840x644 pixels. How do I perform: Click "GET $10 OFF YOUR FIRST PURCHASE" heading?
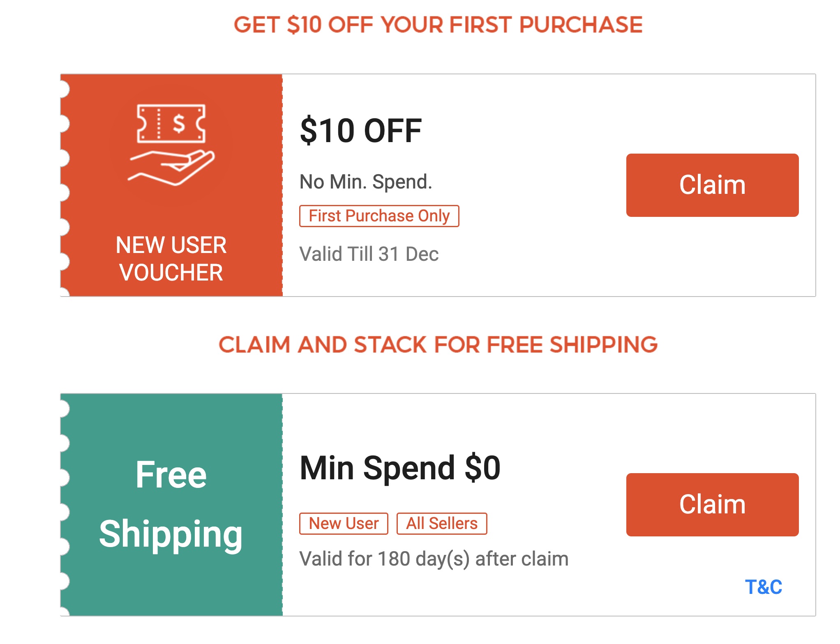(x=438, y=25)
